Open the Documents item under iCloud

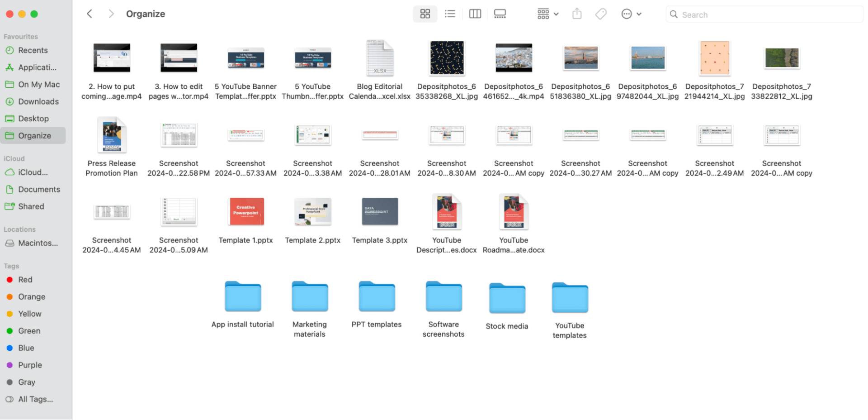[x=40, y=189]
